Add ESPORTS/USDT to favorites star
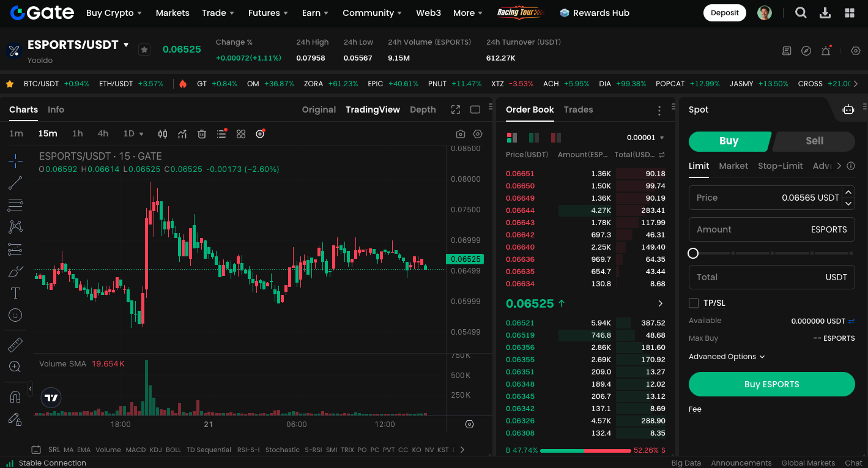The height and width of the screenshot is (468, 868). pyautogui.click(x=144, y=50)
